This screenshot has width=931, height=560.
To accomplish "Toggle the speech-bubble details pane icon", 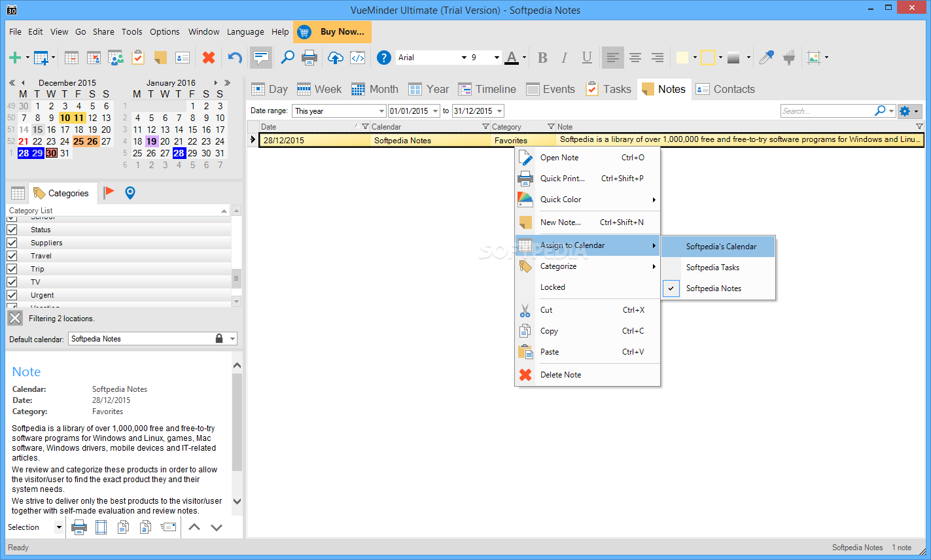I will (261, 58).
